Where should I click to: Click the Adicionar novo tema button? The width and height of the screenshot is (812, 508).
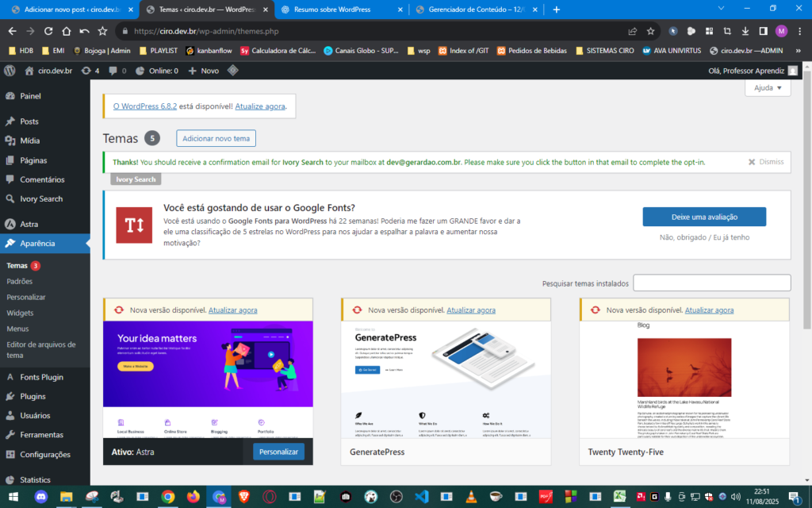[216, 139]
